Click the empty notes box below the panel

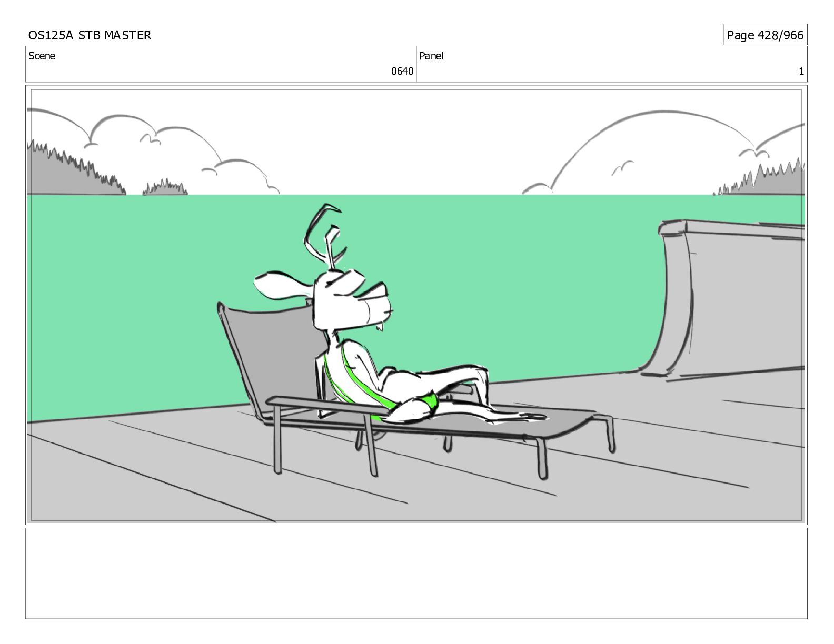pyautogui.click(x=416, y=573)
